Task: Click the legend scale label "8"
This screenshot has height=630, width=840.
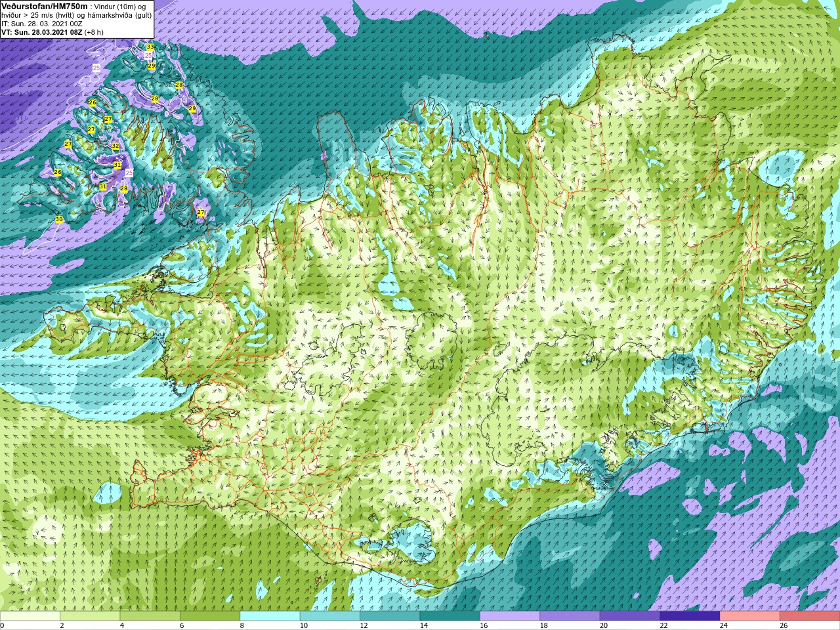Action: (x=241, y=625)
